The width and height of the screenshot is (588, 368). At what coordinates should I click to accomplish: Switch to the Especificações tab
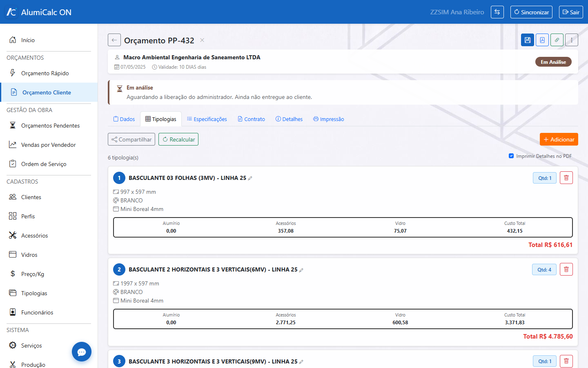click(x=207, y=119)
